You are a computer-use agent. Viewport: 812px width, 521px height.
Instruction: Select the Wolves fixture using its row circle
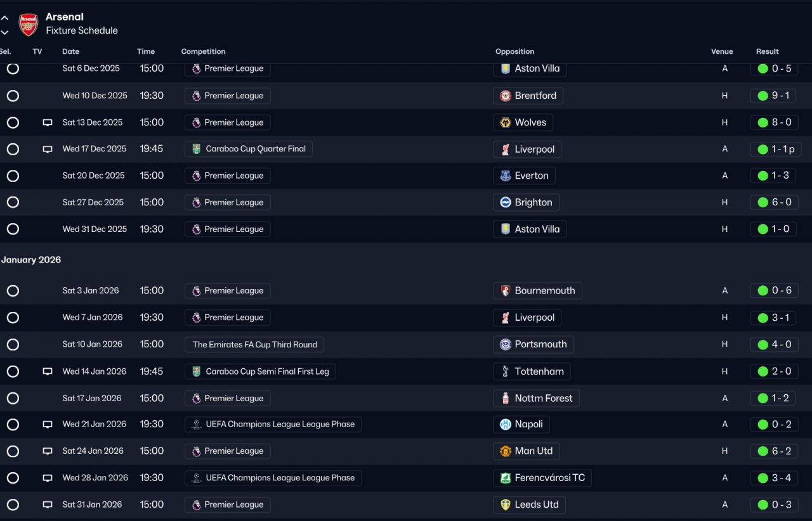pyautogui.click(x=13, y=122)
